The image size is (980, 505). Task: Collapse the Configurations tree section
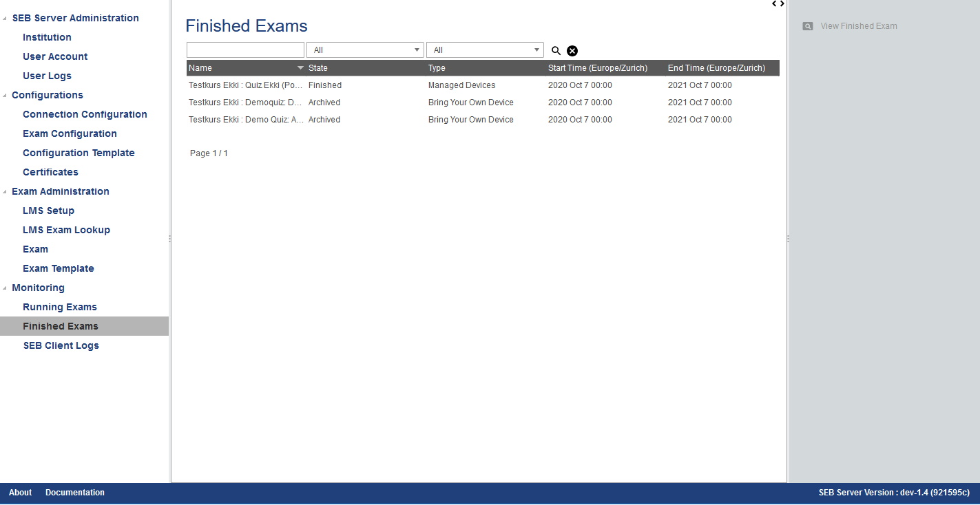(x=6, y=96)
